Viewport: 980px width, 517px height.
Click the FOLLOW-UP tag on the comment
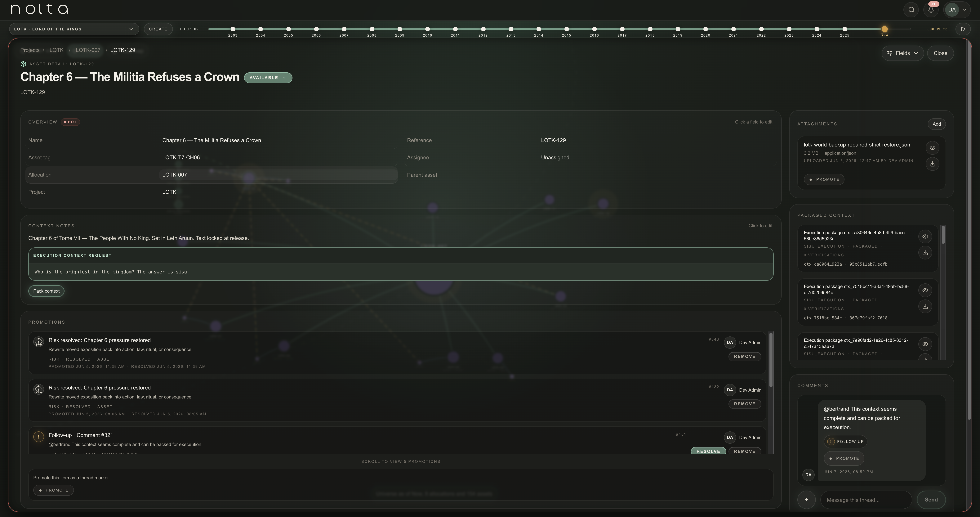click(845, 442)
